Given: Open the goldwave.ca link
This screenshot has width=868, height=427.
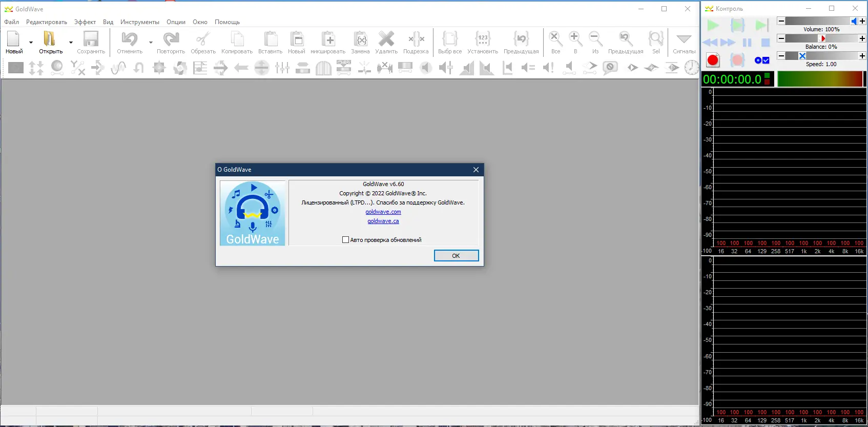Looking at the screenshot, I should click(x=383, y=221).
